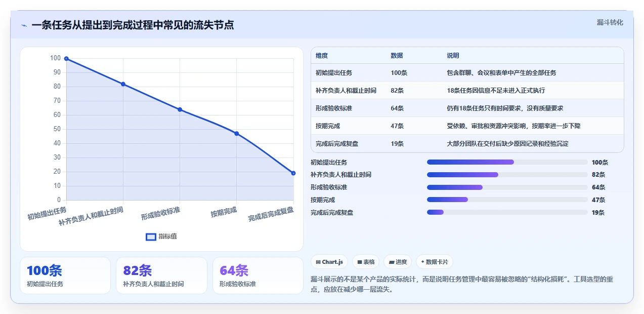Click description 受依赖、审批和资源冲突影响，按期率进一步下降
The image size is (644, 314).
point(514,126)
